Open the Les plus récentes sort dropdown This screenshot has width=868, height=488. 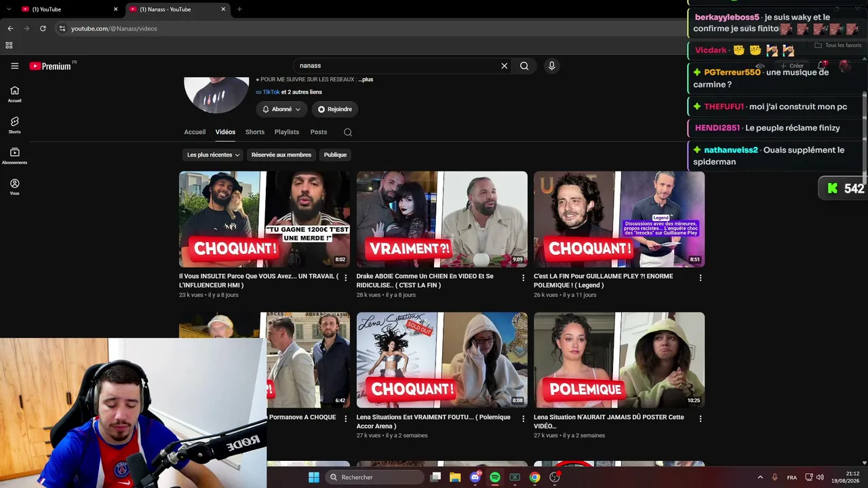click(x=214, y=155)
